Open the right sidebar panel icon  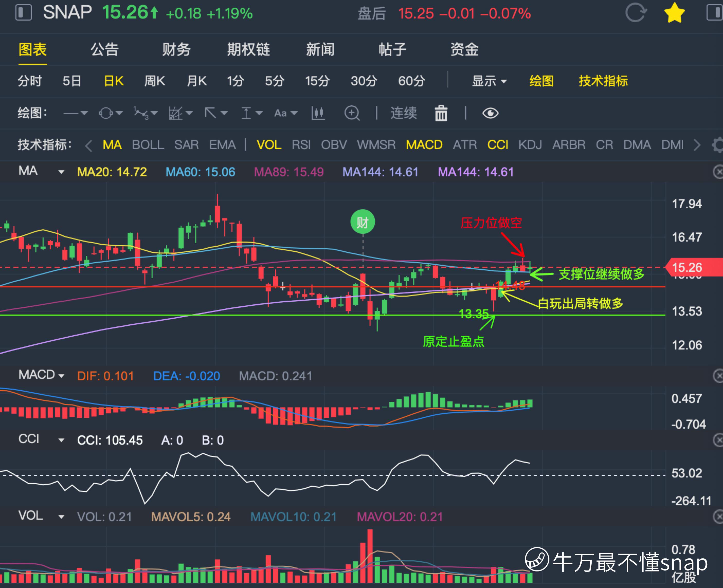pyautogui.click(x=715, y=13)
